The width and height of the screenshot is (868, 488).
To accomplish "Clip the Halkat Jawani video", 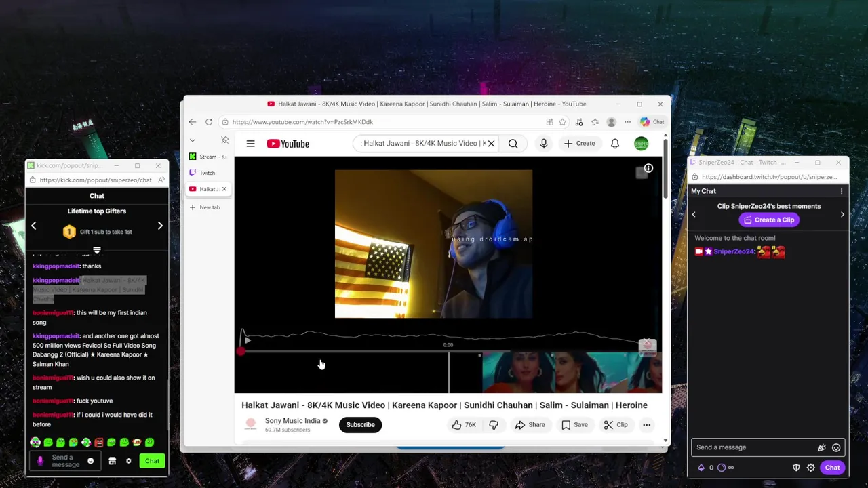I will (x=616, y=425).
